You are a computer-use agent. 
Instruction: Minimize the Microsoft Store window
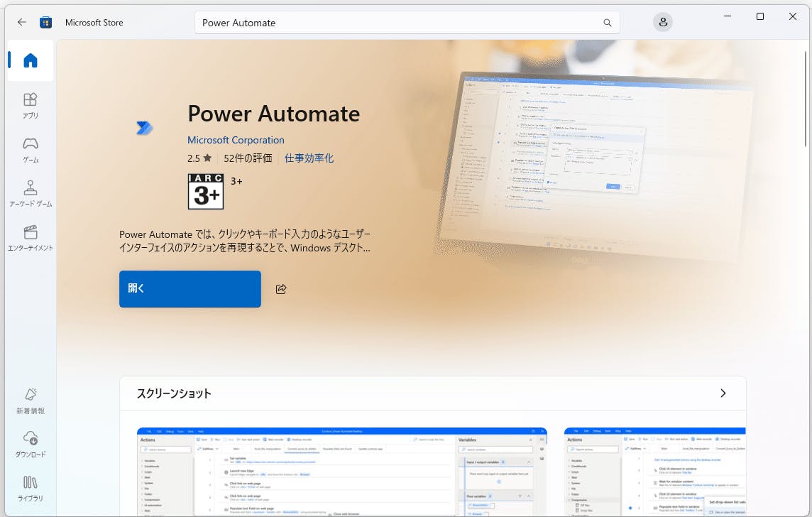click(x=728, y=16)
